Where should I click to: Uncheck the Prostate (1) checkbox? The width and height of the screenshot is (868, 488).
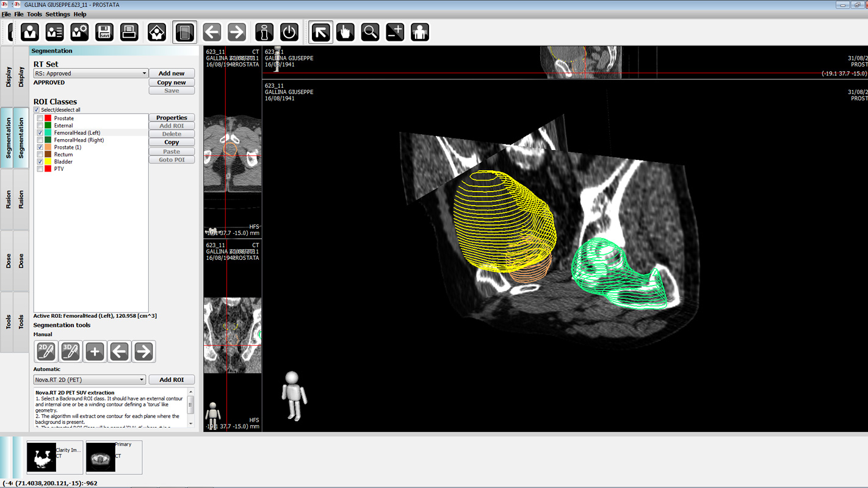pos(40,148)
